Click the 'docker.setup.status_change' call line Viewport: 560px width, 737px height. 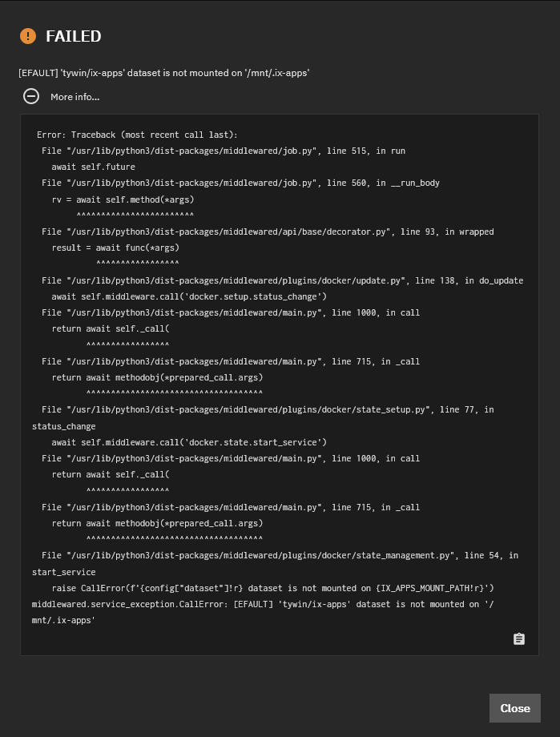[189, 296]
